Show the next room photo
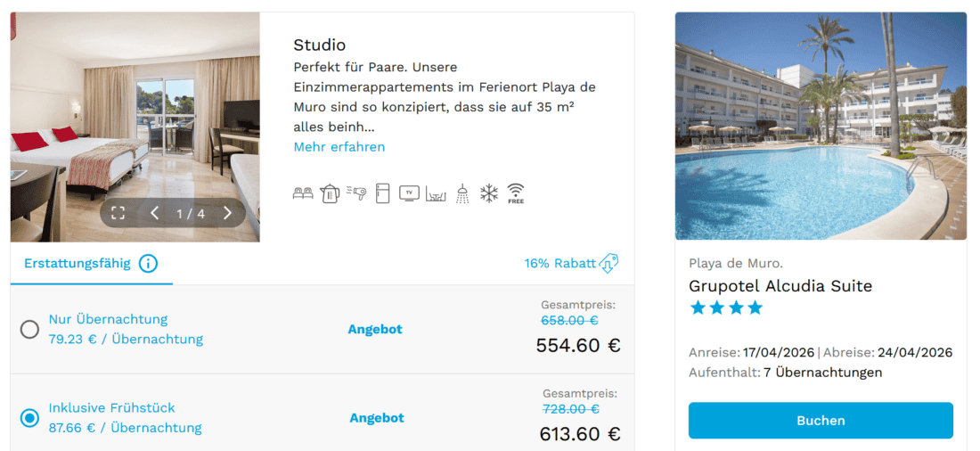Viewport: 980px width, 451px height. coord(227,213)
